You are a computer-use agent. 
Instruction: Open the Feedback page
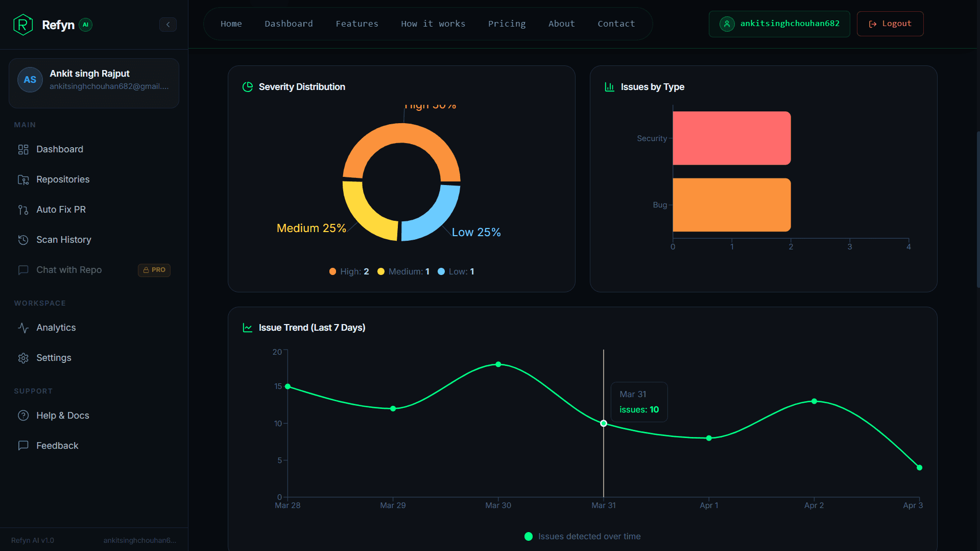[57, 446]
